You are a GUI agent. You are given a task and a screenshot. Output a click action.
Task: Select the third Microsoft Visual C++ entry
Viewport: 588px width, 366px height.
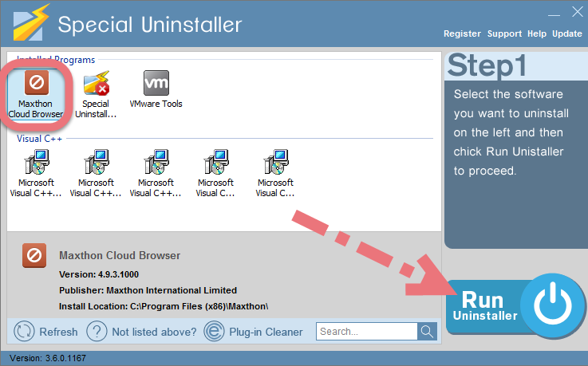(x=156, y=174)
